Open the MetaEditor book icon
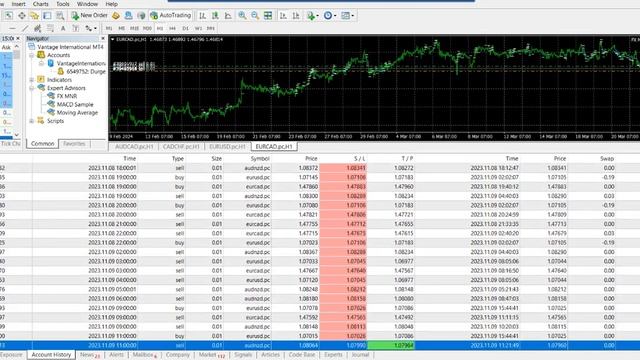 pos(116,16)
